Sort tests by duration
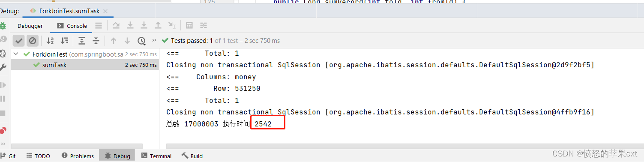 [x=64, y=41]
